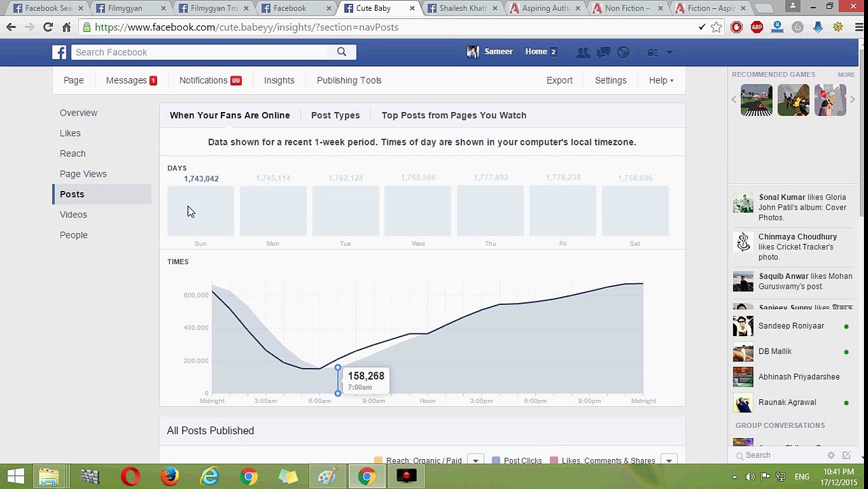The image size is (868, 489).
Task: Click Post Clicks blue legend swatch
Action: pyautogui.click(x=496, y=460)
